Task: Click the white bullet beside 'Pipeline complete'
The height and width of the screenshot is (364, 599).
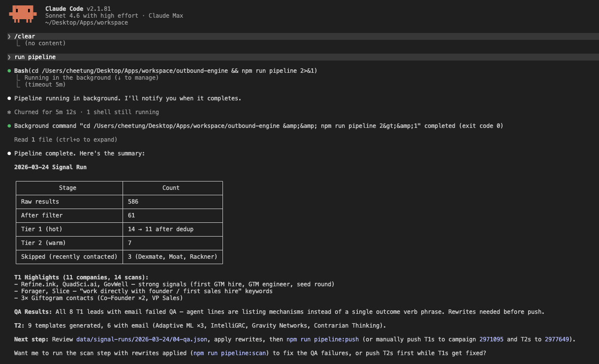Action: [x=9, y=153]
